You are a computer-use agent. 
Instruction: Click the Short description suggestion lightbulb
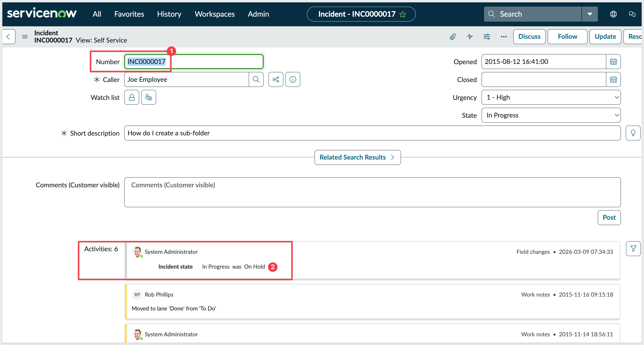click(x=633, y=133)
